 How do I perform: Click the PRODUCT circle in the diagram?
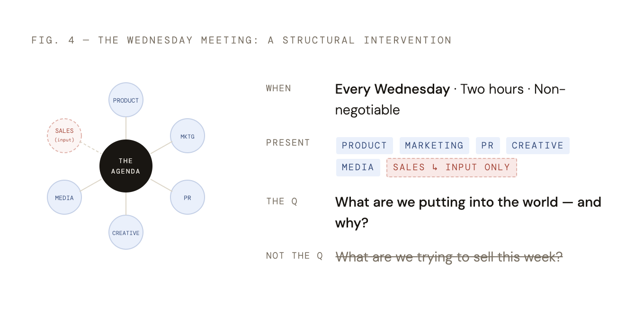tap(126, 100)
